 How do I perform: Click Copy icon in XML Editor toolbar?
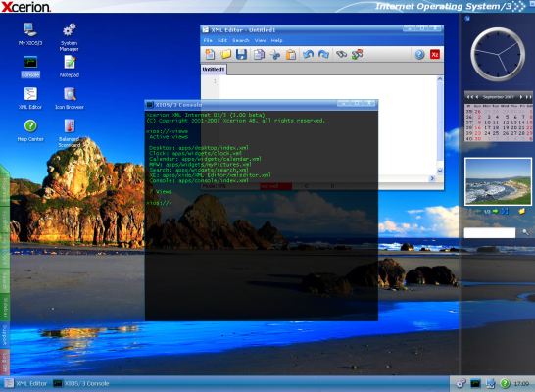(x=259, y=54)
